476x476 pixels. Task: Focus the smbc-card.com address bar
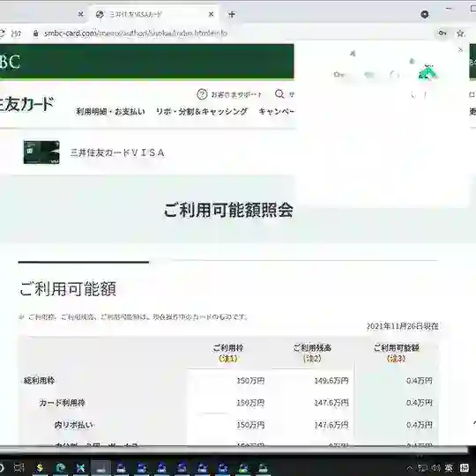136,33
